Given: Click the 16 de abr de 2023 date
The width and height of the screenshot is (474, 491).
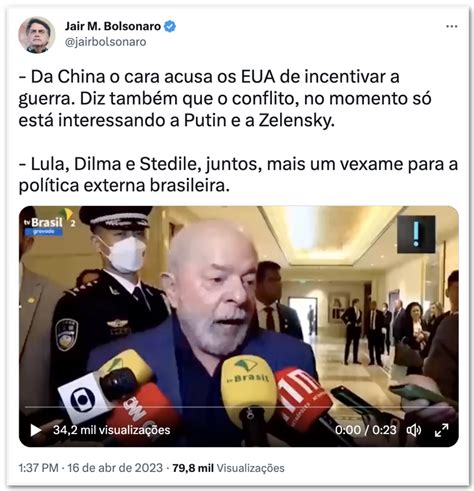Looking at the screenshot, I should pos(115,468).
